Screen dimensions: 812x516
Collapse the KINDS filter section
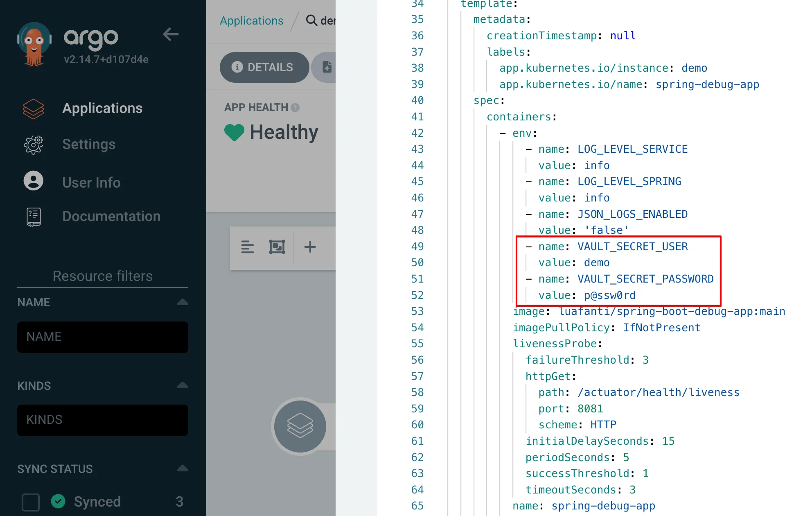183,385
